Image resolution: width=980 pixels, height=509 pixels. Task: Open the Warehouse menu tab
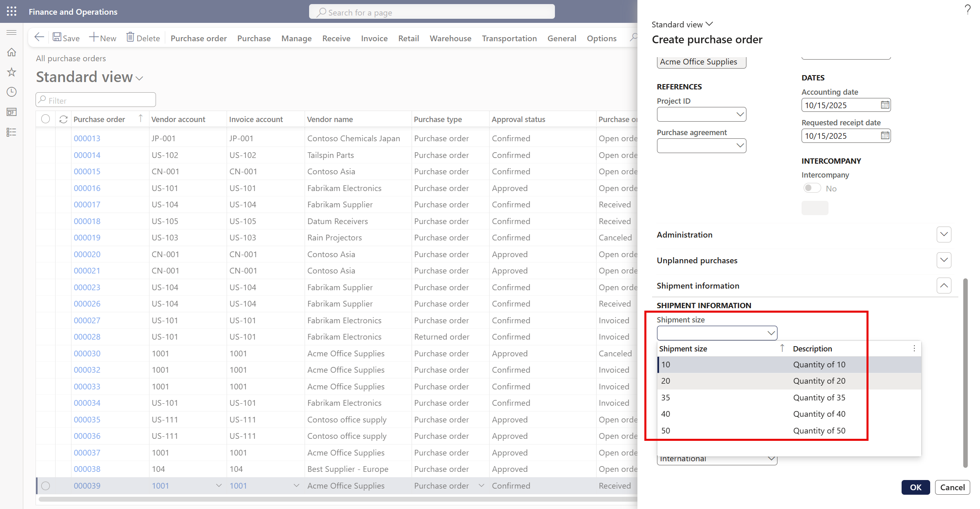[x=450, y=38]
